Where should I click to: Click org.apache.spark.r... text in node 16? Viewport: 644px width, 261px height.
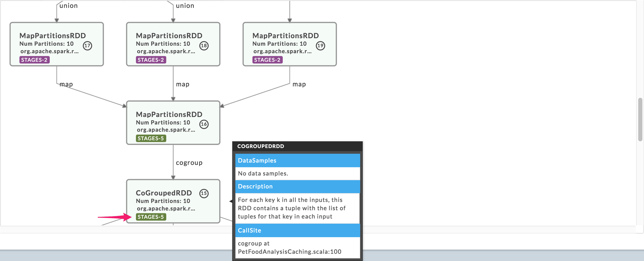click(166, 130)
